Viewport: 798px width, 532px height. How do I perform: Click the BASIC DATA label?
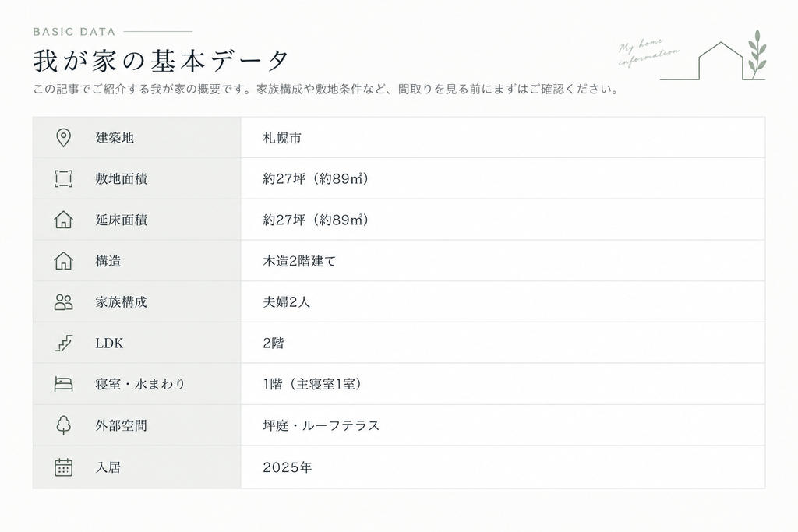pos(74,31)
